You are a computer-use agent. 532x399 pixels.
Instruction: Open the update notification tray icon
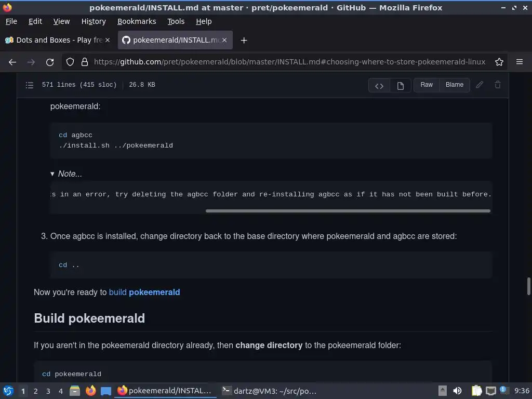503,390
